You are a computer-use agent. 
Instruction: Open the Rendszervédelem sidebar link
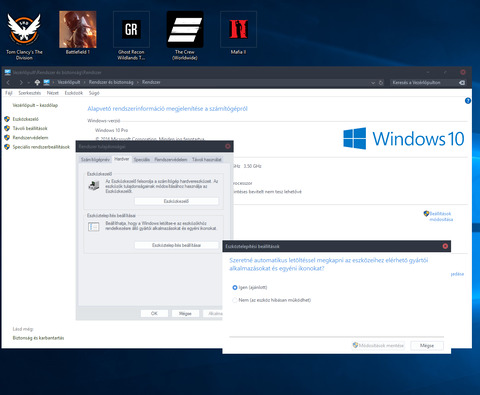coord(30,138)
